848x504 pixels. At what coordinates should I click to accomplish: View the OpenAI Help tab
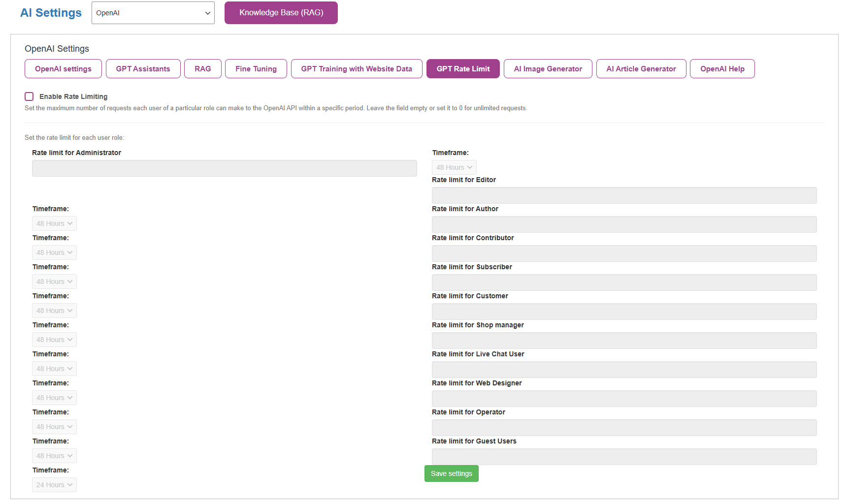click(x=722, y=69)
